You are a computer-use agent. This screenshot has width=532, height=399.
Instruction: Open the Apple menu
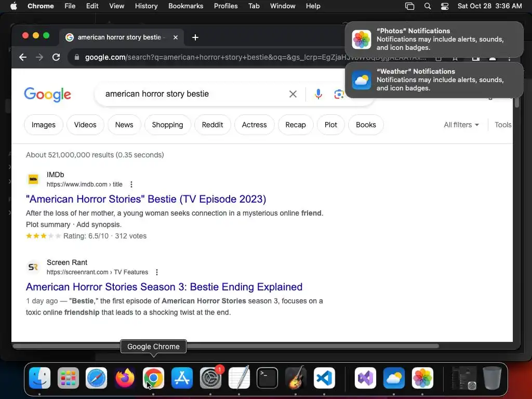tap(14, 6)
